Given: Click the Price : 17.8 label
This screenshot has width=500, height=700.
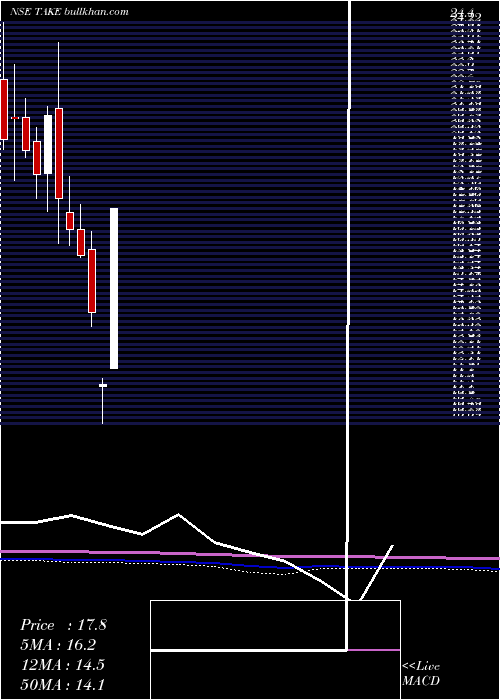Looking at the screenshot, I should (x=63, y=625).
